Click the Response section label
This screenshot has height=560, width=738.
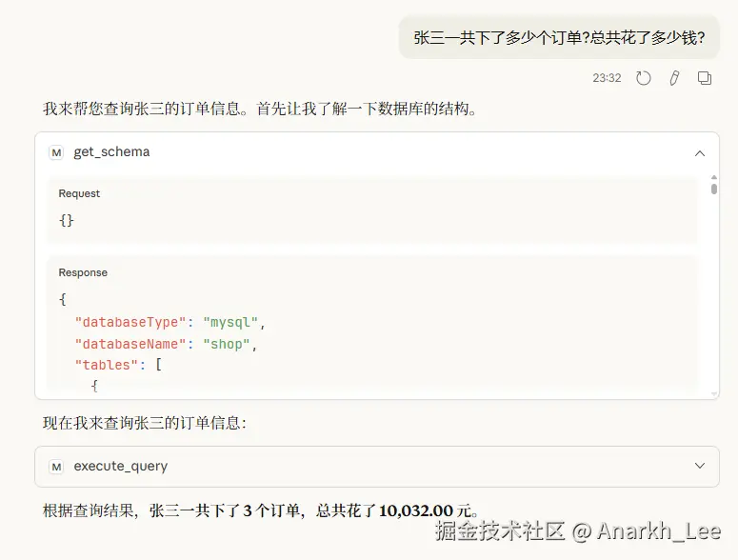pyautogui.click(x=83, y=272)
